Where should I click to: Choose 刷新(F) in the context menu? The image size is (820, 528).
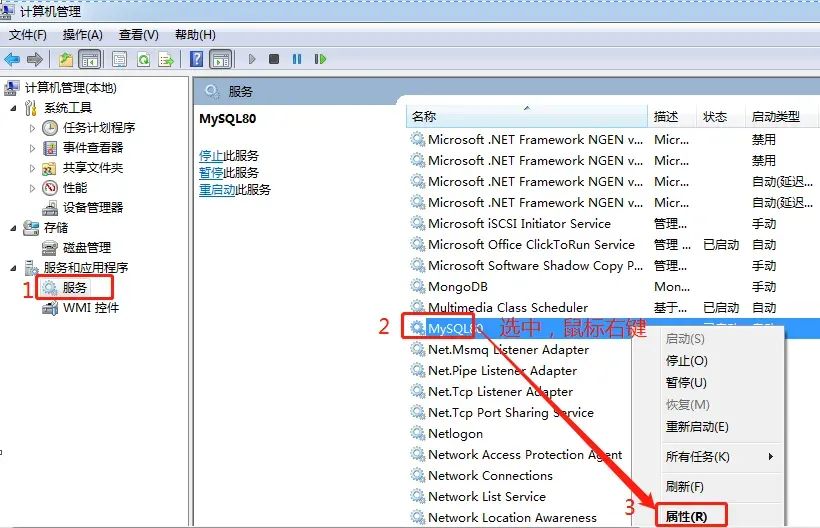pyautogui.click(x=685, y=487)
